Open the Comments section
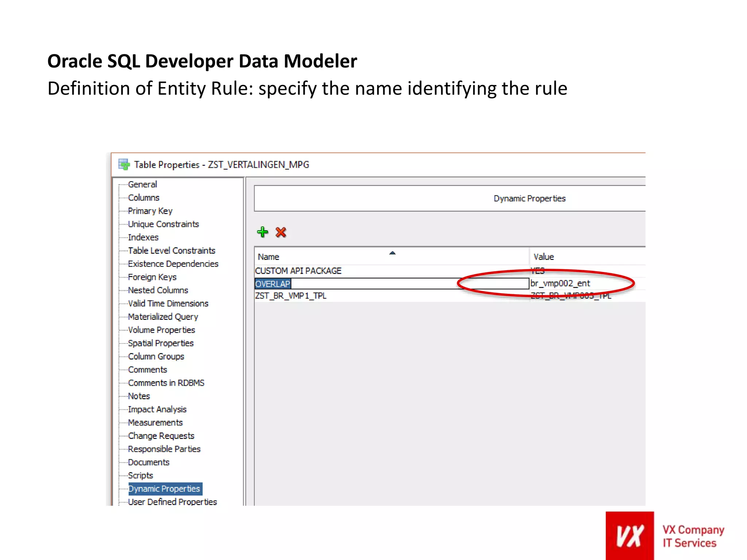Viewport: 747px width, 560px height. click(x=147, y=370)
